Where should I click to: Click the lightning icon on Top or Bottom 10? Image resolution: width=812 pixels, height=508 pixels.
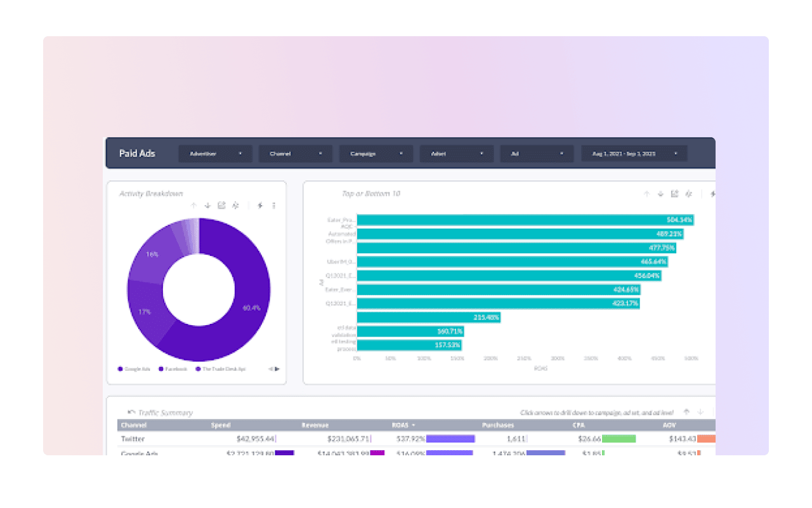click(713, 194)
